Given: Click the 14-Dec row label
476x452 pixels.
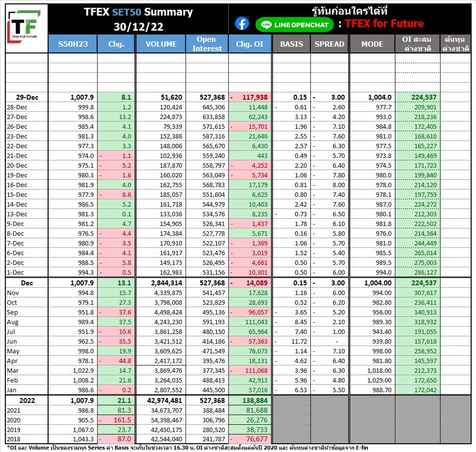Looking at the screenshot, I should (17, 205).
